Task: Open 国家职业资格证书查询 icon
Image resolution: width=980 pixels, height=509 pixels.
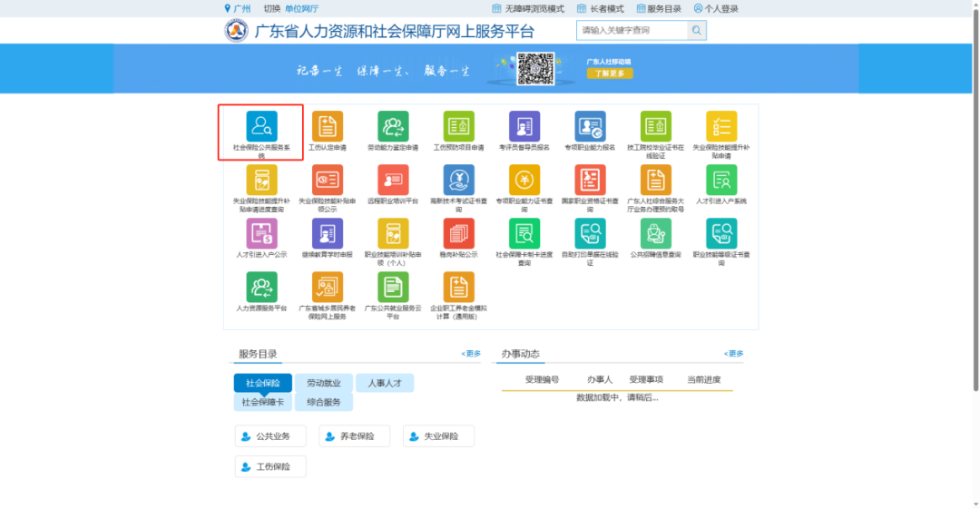Action: [x=590, y=180]
